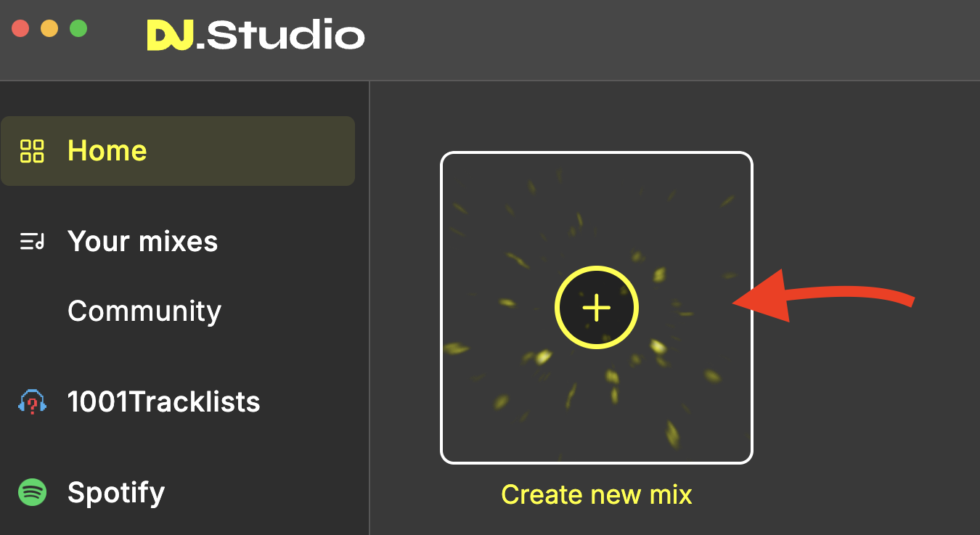Click the yellow Home grid icon
This screenshot has height=535, width=980.
point(32,151)
